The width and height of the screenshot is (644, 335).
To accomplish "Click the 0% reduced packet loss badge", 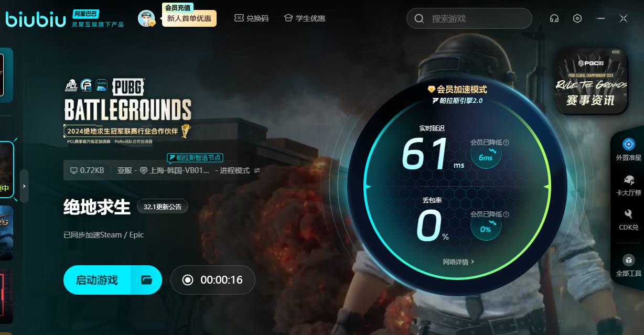I will 486,226.
